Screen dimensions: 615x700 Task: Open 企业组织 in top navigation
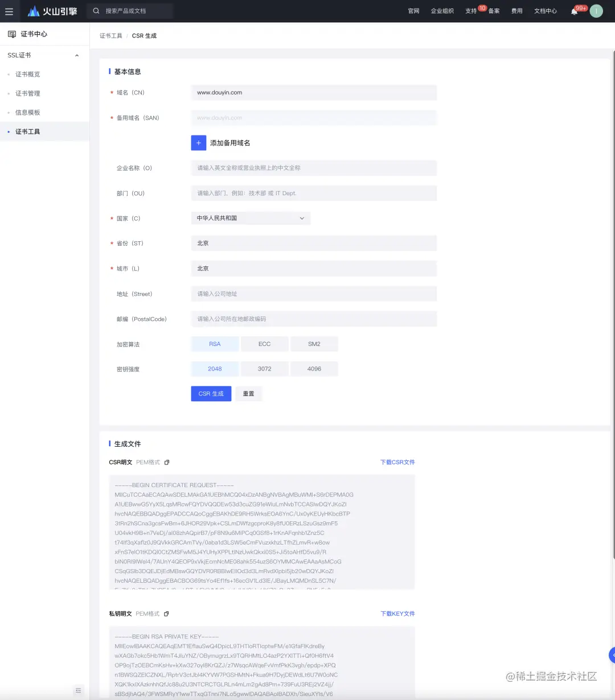[442, 11]
